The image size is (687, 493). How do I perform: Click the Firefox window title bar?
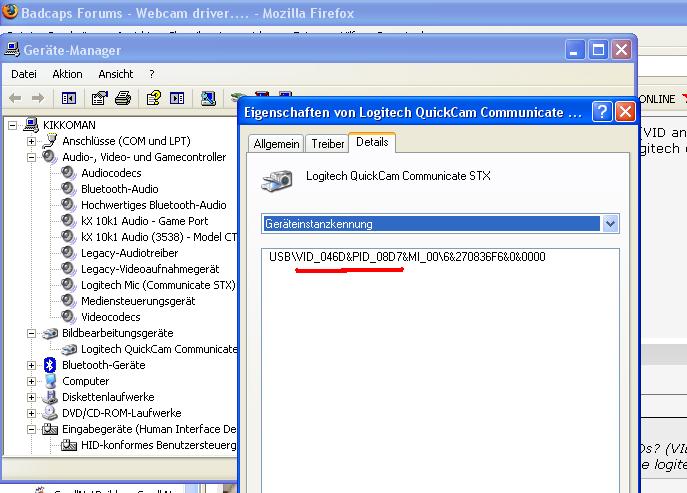click(344, 13)
